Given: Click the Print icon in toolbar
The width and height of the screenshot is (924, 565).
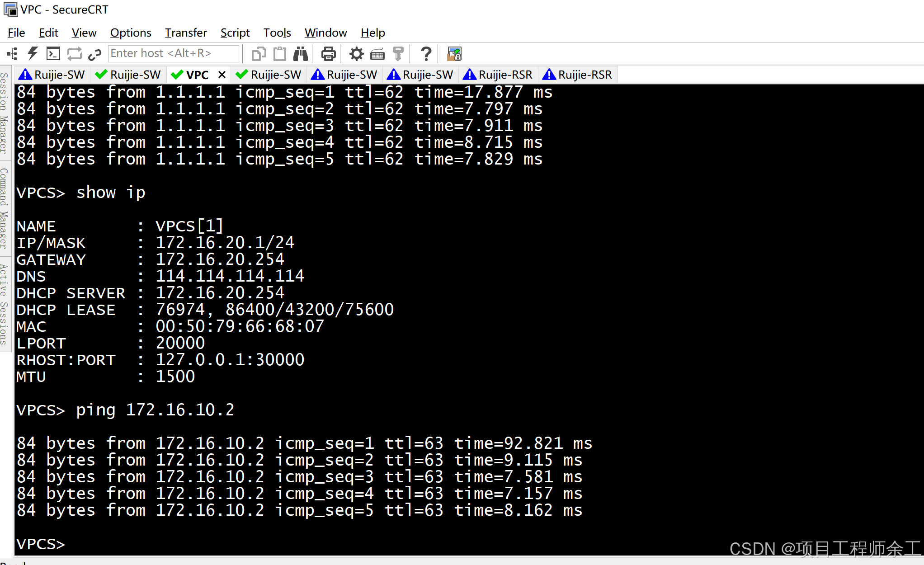Looking at the screenshot, I should click(328, 54).
